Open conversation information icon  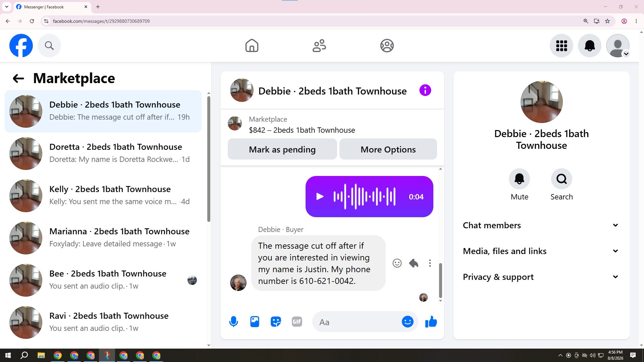(425, 90)
